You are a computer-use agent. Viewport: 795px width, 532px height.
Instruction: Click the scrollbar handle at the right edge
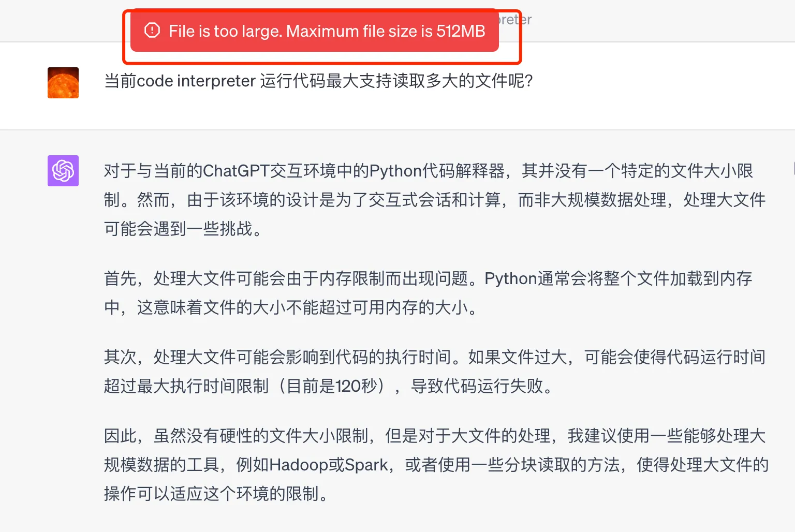click(793, 169)
